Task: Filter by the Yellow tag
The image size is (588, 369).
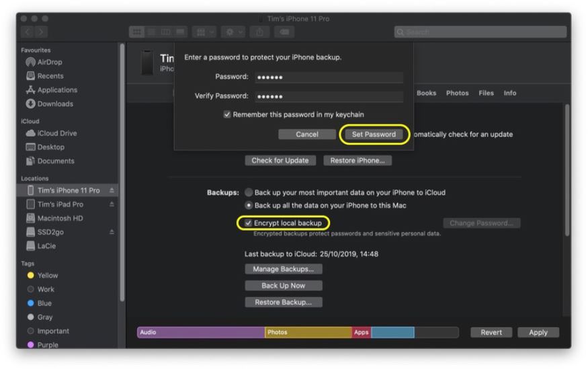Action: point(42,276)
